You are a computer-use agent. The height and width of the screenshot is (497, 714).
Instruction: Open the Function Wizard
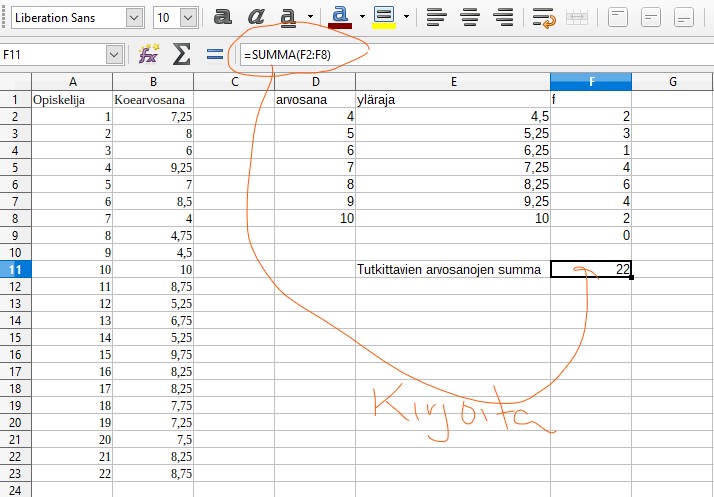(x=149, y=54)
